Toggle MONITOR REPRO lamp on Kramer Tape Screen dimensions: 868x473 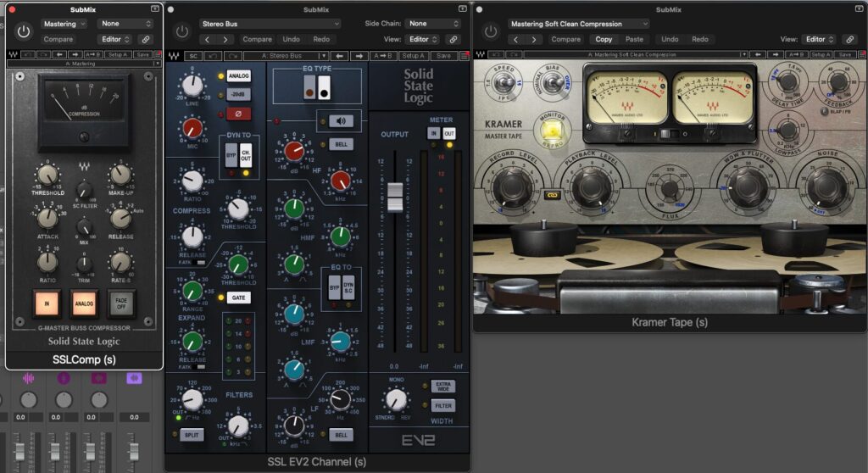tap(551, 131)
